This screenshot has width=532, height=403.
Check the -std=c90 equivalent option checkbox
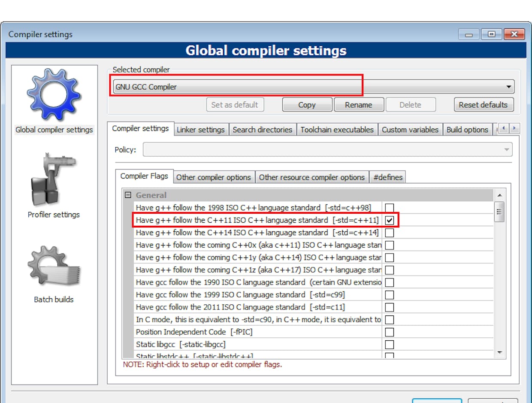coord(390,320)
